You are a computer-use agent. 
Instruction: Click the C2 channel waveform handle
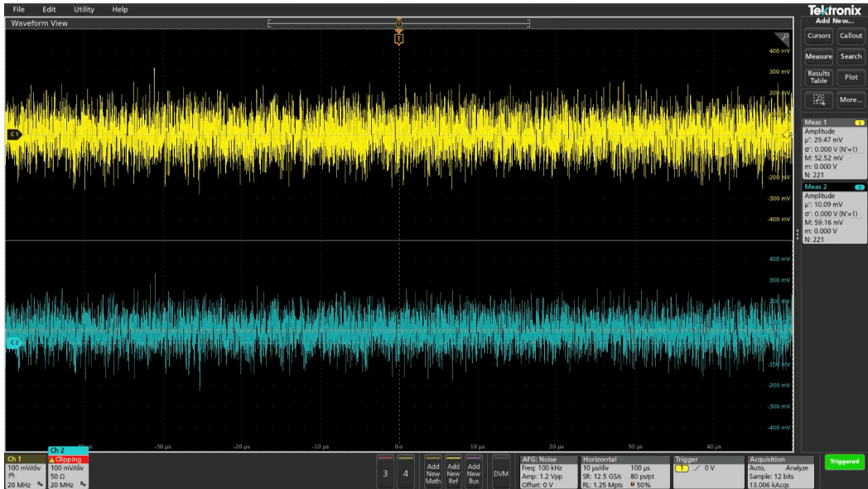(x=14, y=341)
